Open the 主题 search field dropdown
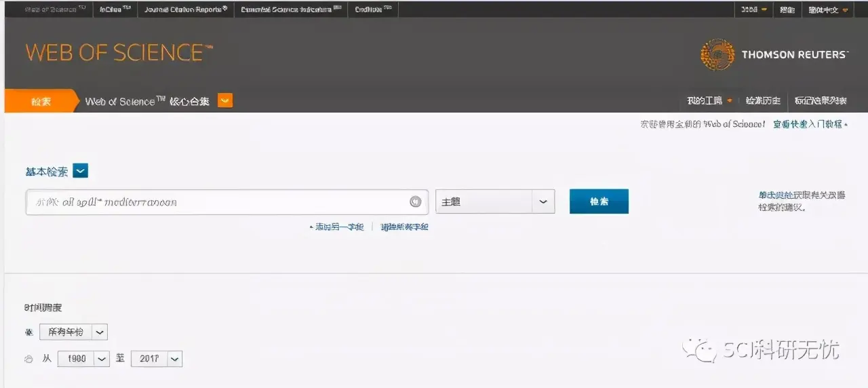The width and height of the screenshot is (868, 388). coord(494,202)
